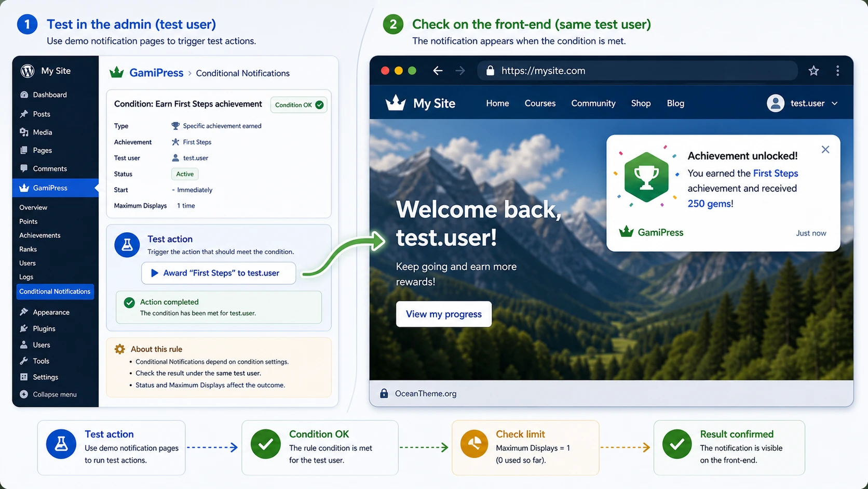Click the Media icon in admin sidebar
This screenshot has height=489, width=868.
24,132
